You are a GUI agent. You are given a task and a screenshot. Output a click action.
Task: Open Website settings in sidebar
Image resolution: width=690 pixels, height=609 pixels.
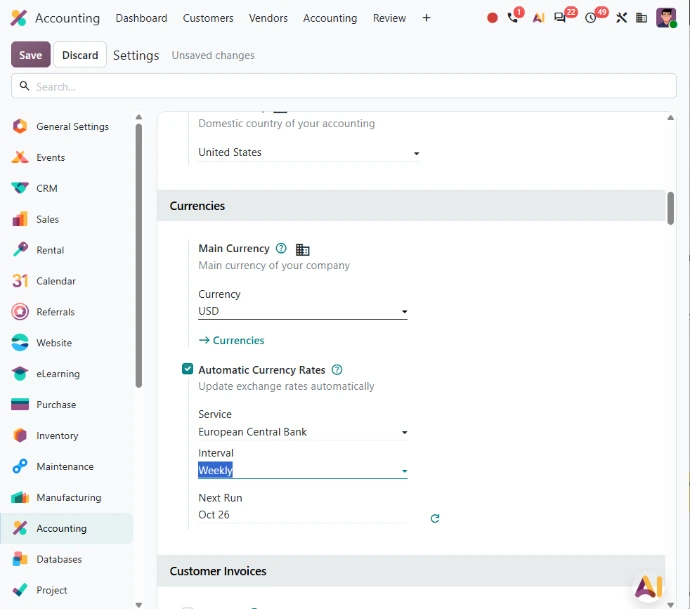point(66,343)
